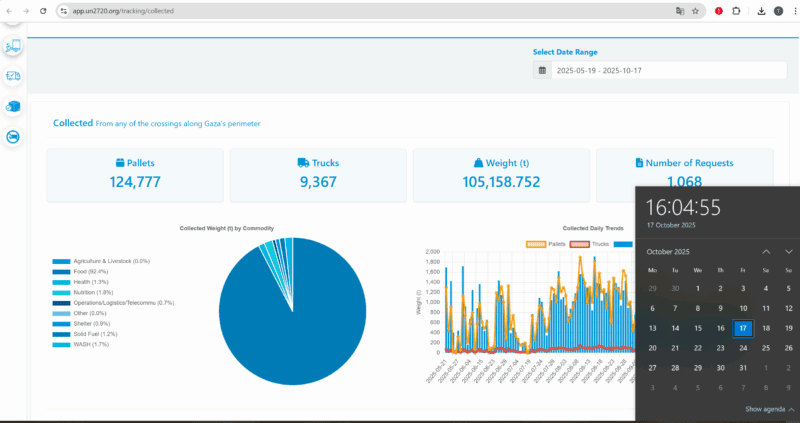
Task: Go to previous month with up chevron
Action: click(766, 251)
